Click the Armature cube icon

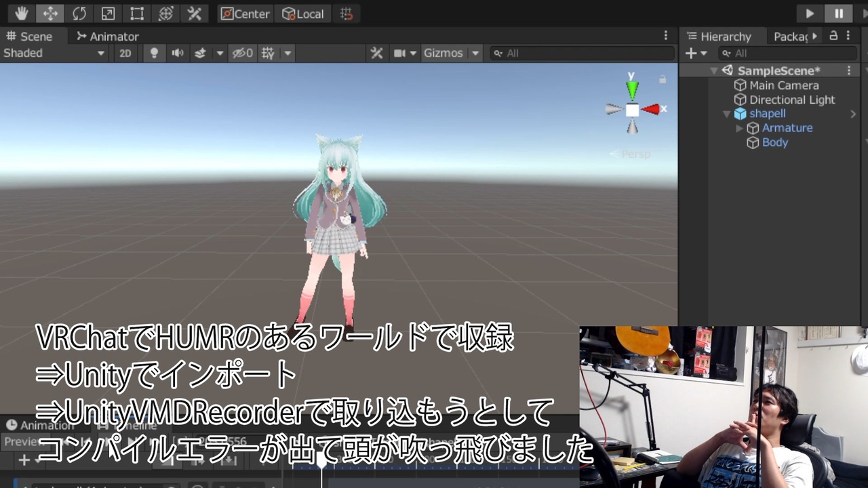(x=753, y=128)
